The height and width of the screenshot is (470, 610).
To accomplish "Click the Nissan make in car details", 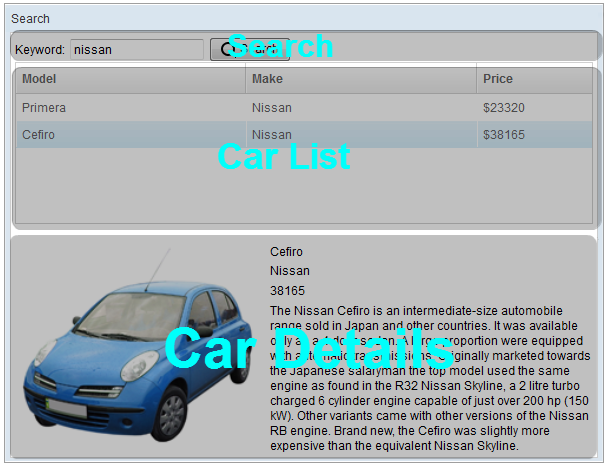I will point(290,271).
